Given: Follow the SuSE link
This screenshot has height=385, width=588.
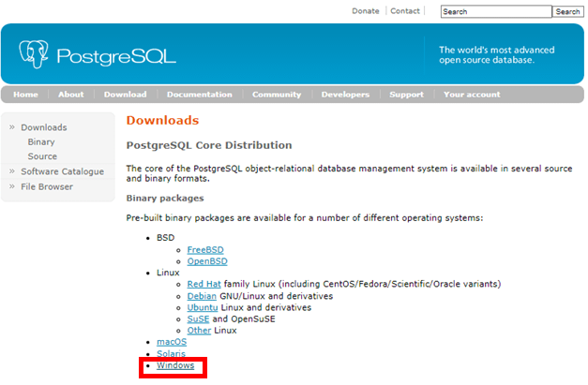Looking at the screenshot, I should (x=198, y=319).
